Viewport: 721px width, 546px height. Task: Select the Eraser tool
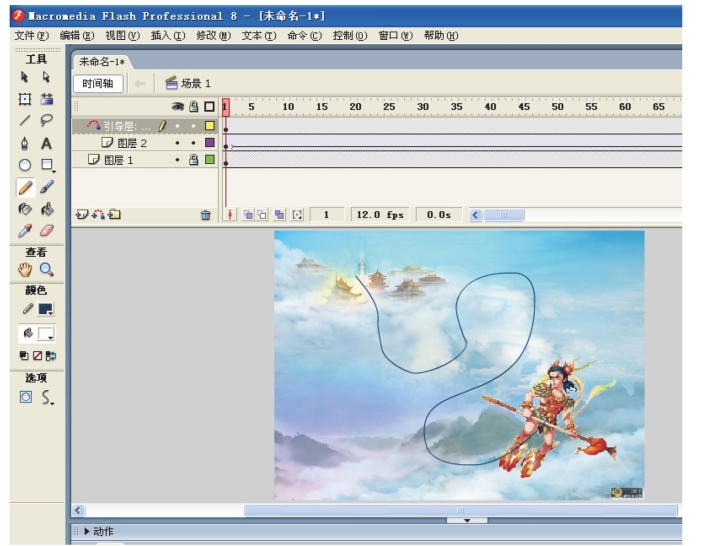point(47,230)
